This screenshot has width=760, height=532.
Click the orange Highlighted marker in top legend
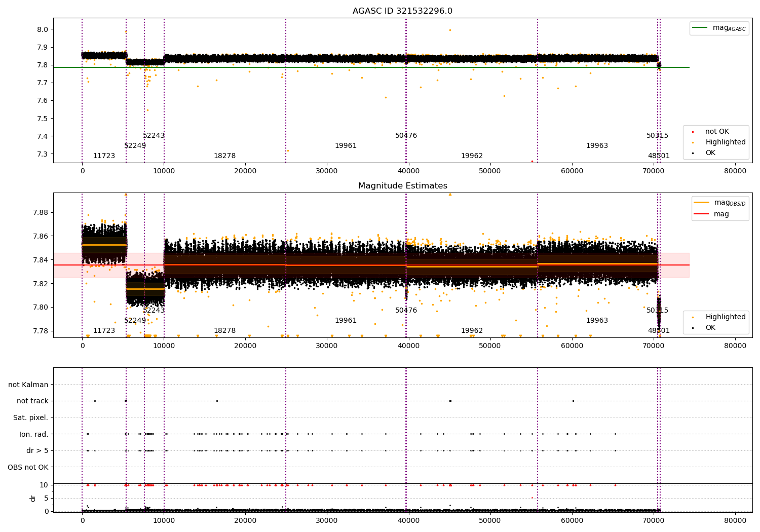pos(693,143)
